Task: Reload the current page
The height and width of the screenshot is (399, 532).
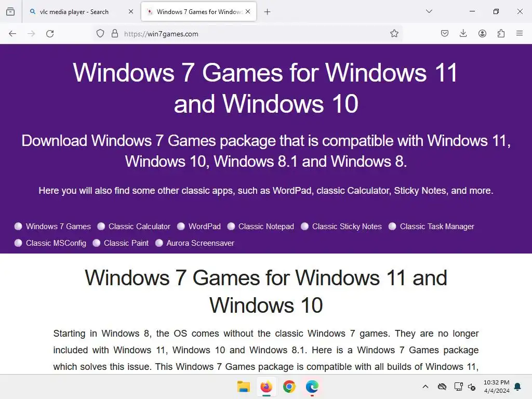Action: pos(50,34)
